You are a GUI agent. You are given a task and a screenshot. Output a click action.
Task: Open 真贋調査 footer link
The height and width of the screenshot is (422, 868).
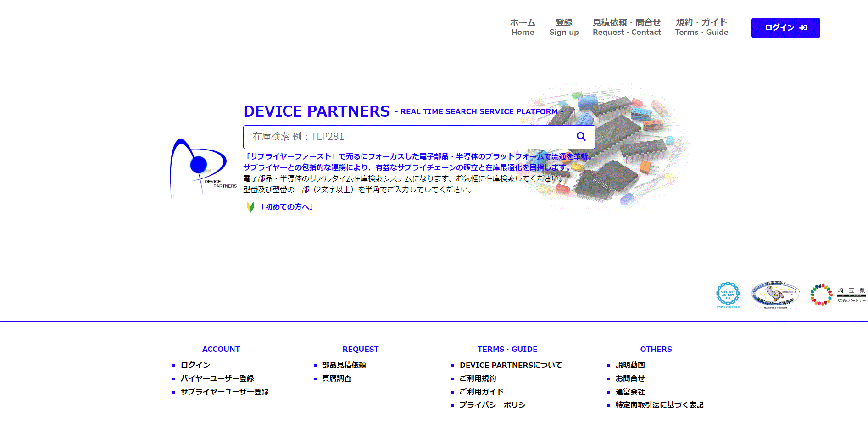(336, 378)
